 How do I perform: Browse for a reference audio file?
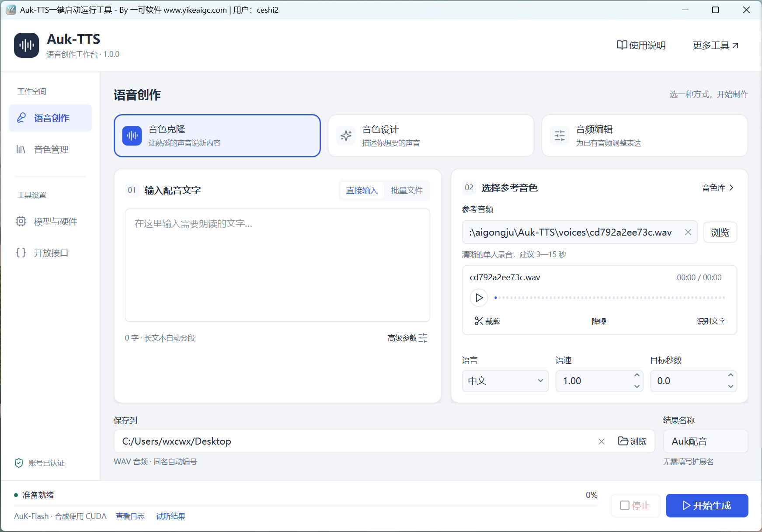coord(720,232)
